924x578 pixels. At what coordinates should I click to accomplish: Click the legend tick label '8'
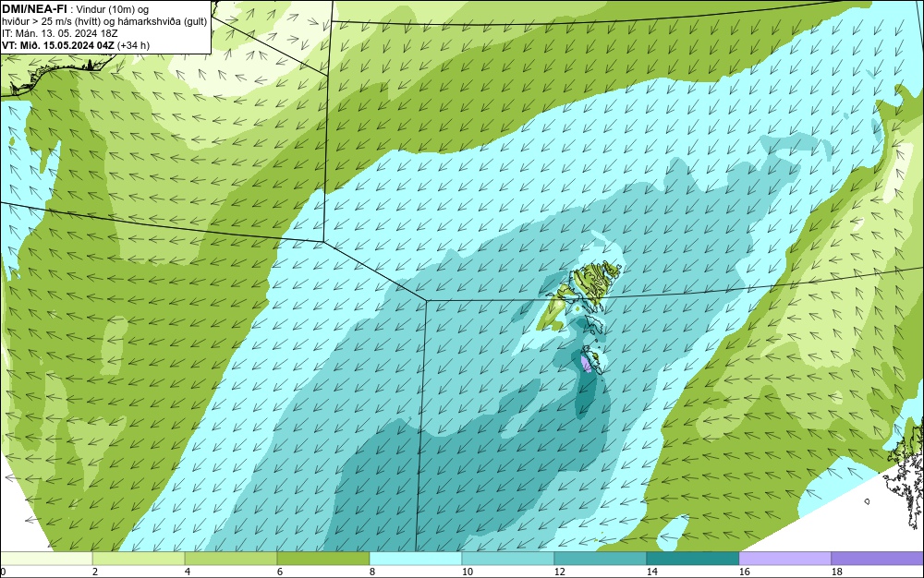371,572
